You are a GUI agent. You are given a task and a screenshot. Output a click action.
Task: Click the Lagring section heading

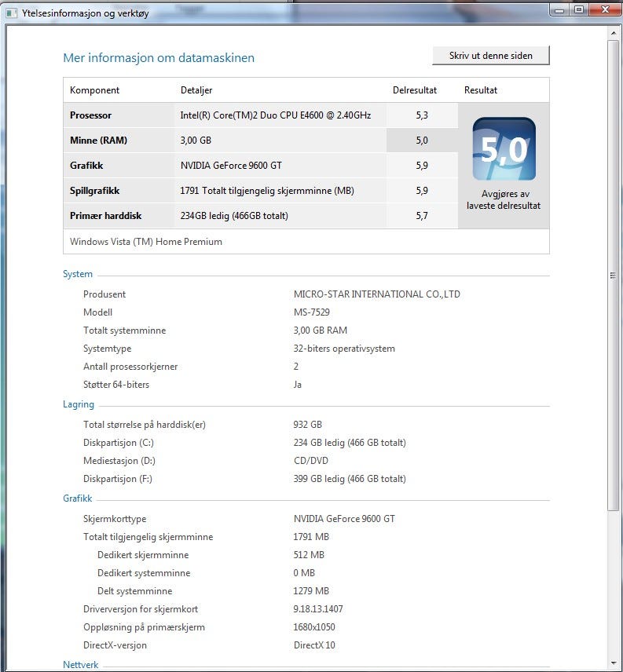point(79,404)
